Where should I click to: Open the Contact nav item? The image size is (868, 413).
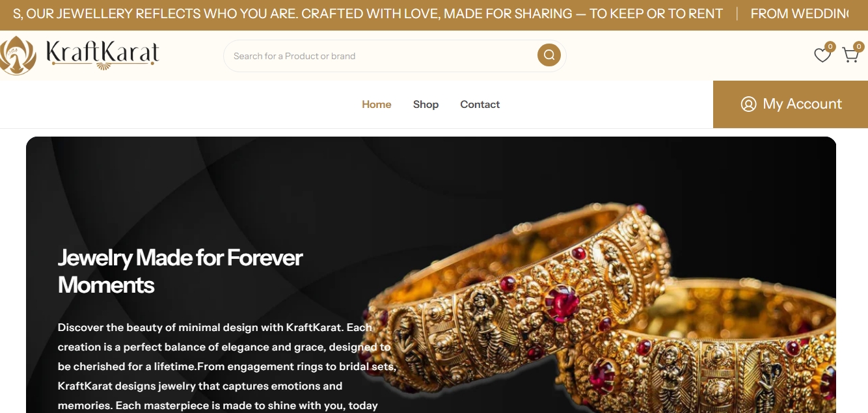coord(480,104)
